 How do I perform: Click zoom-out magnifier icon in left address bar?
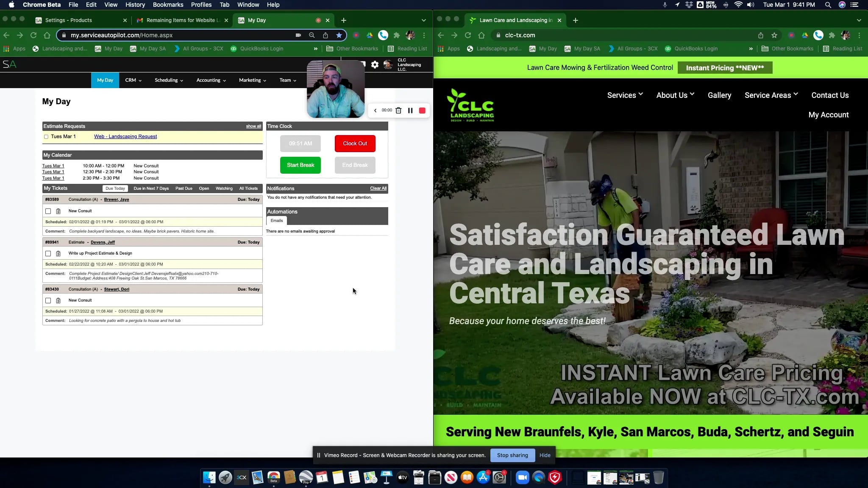click(312, 35)
